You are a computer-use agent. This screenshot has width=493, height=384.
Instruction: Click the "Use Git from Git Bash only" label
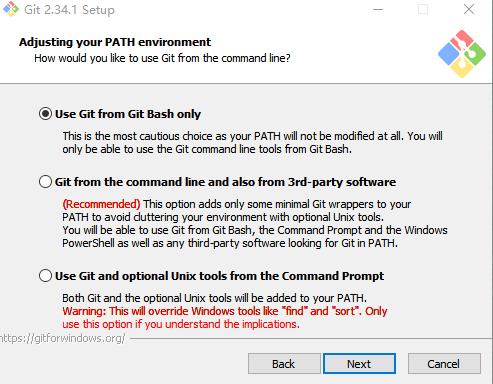(x=128, y=114)
